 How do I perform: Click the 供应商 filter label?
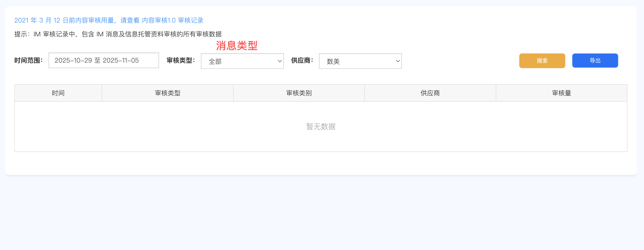(x=302, y=61)
